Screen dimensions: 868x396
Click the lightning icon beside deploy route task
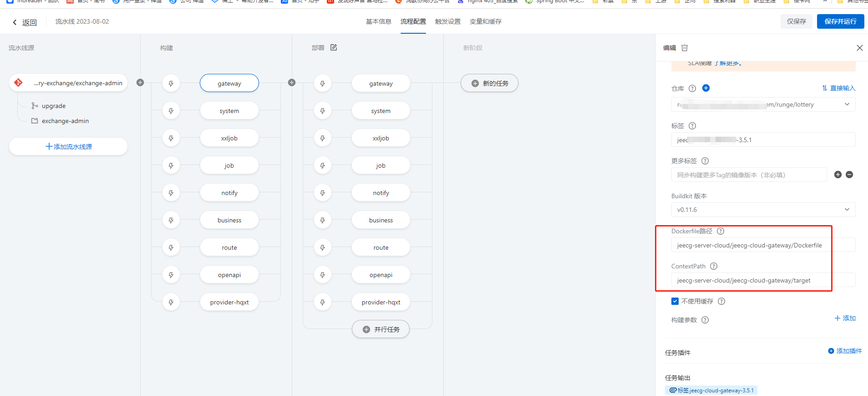323,247
